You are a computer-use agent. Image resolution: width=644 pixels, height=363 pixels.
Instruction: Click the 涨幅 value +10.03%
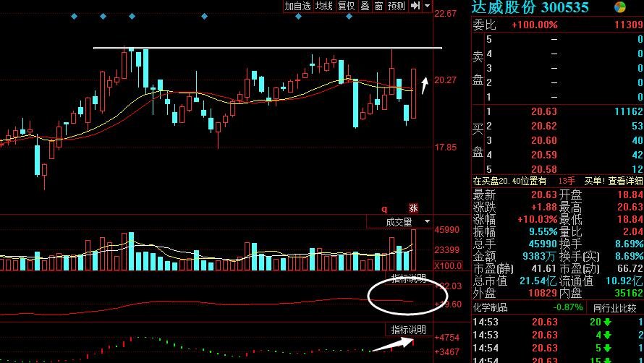537,219
